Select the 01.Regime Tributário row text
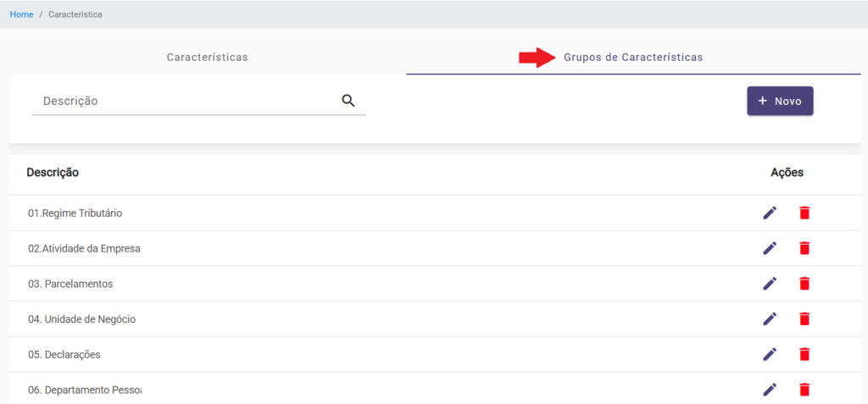Viewport: 868px width, 404px height. pos(75,213)
